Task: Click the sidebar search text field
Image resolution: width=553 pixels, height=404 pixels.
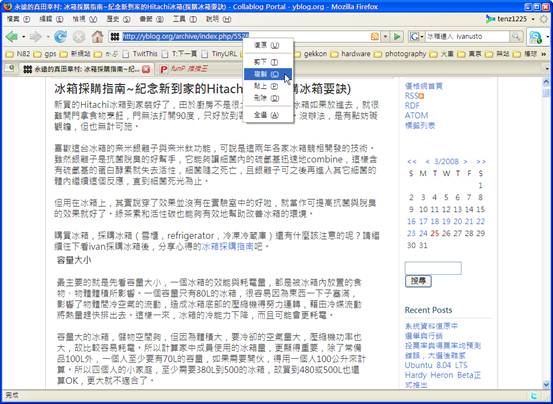Action: coord(433,268)
